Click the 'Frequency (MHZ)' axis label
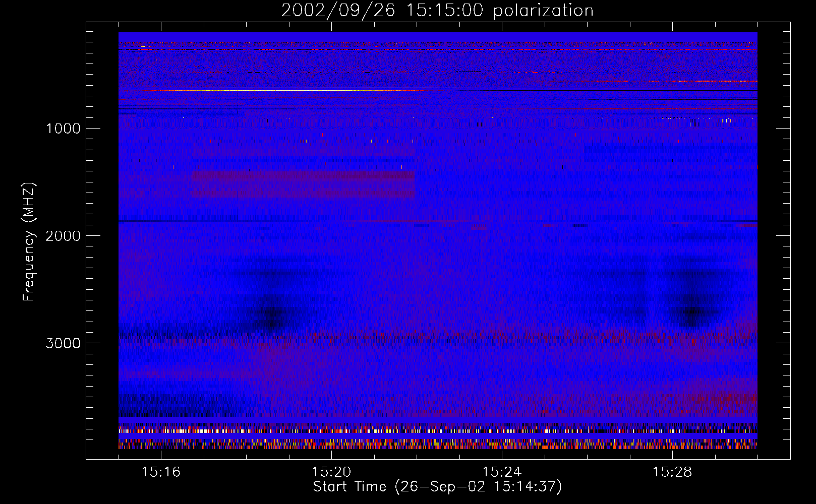The height and width of the screenshot is (504, 816). point(28,242)
